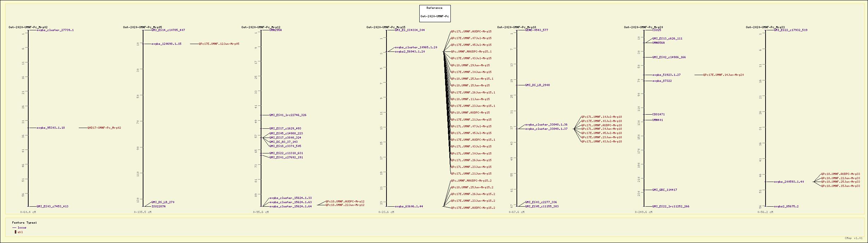Click the qtl color swatch in legend

[15, 232]
